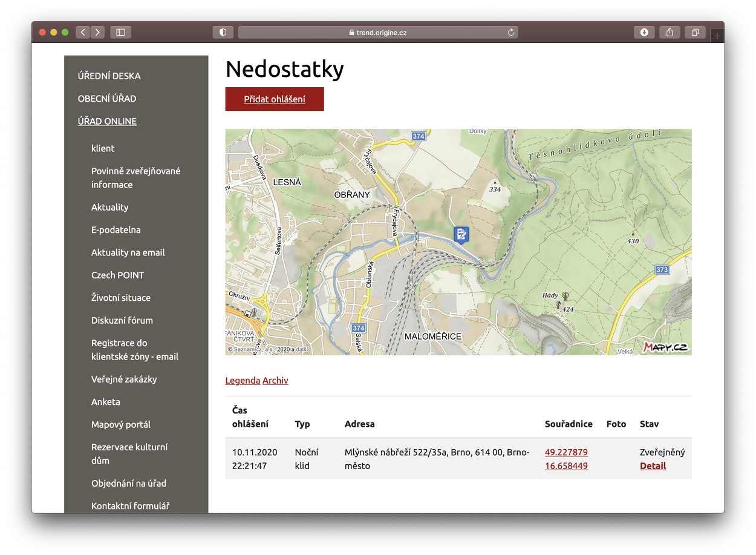
Task: Toggle the Safari sidebar button
Action: 120,32
